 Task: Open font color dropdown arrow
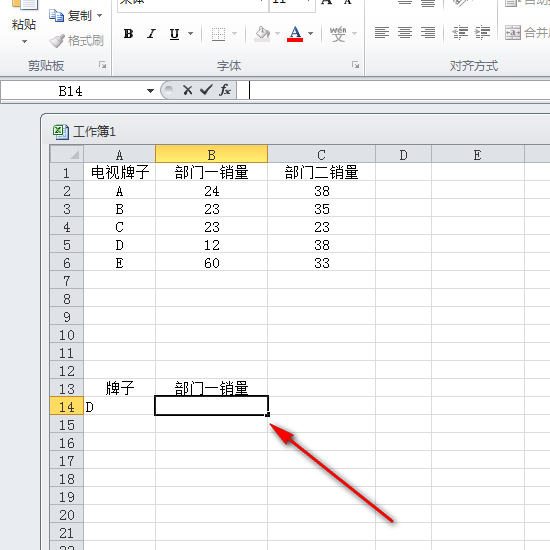(310, 34)
